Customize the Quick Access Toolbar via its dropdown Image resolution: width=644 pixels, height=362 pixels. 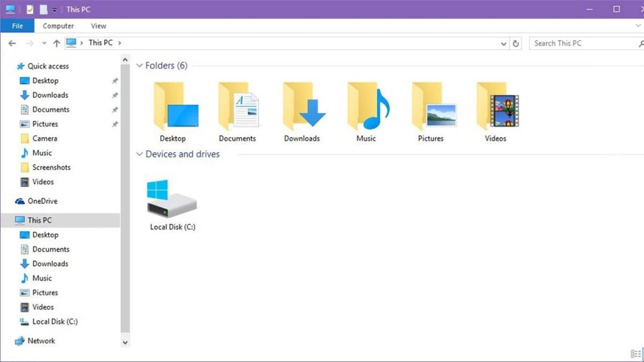54,9
